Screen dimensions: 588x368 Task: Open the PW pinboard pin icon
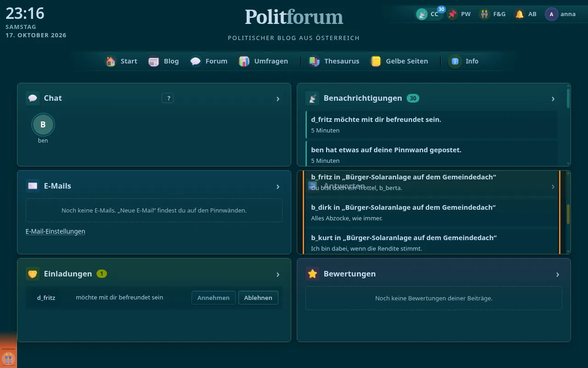[453, 14]
